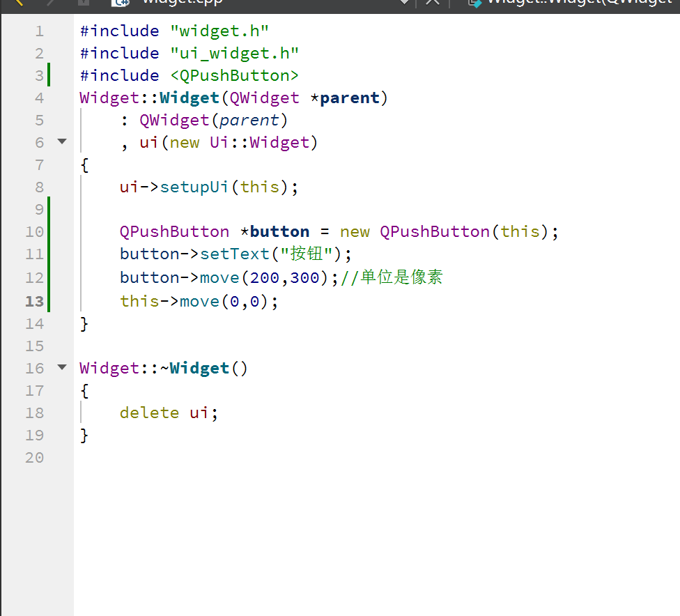The image size is (680, 616).
Task: Click the <QPushButton> include
Action: point(235,75)
